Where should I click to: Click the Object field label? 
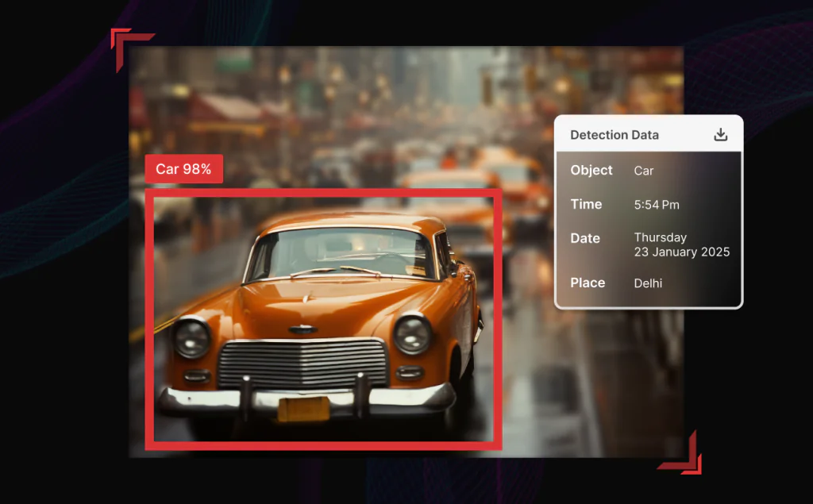(591, 170)
